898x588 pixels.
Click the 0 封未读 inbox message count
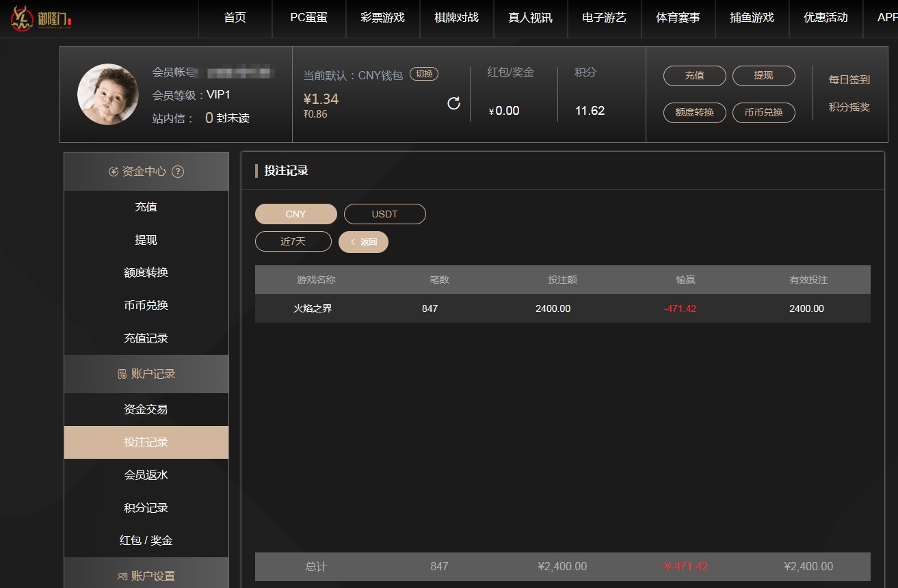coord(227,118)
